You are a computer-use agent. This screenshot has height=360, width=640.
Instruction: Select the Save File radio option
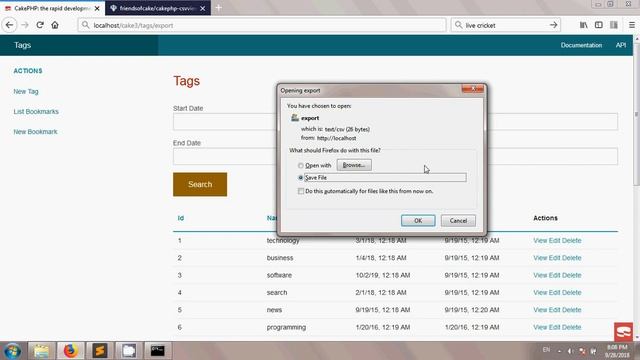tap(301, 178)
